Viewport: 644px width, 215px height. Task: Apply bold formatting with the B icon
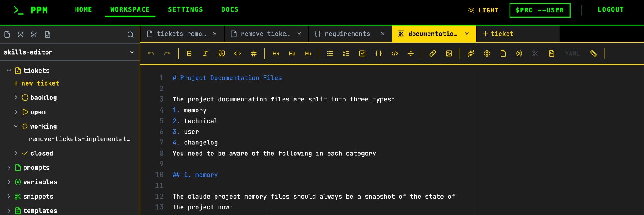(189, 54)
